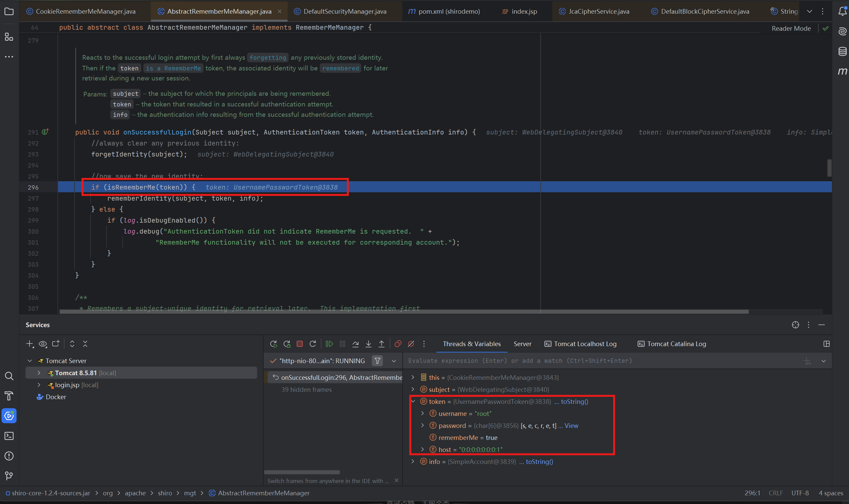
Task: Switch to the DefaultSecurityManager.java tab
Action: click(x=344, y=11)
